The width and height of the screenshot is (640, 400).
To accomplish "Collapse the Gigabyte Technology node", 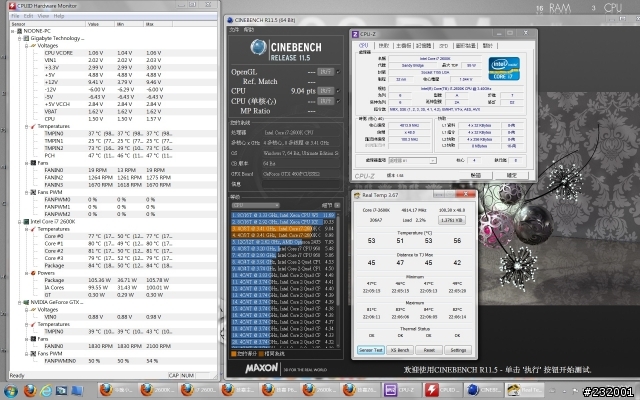I will point(19,38).
